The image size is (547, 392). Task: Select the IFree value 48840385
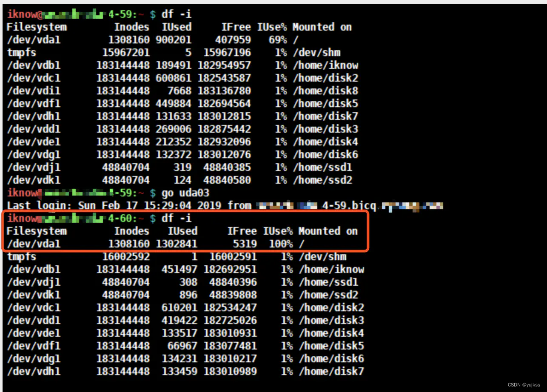(x=227, y=168)
